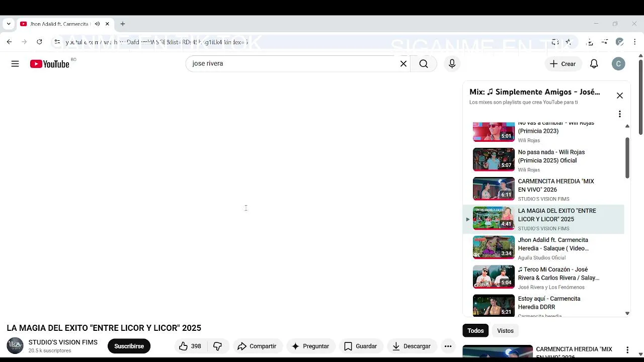Image resolution: width=644 pixels, height=362 pixels.
Task: Play Jhon Adalid ft. Carmencita Heredia Salaque
Action: pos(543,248)
